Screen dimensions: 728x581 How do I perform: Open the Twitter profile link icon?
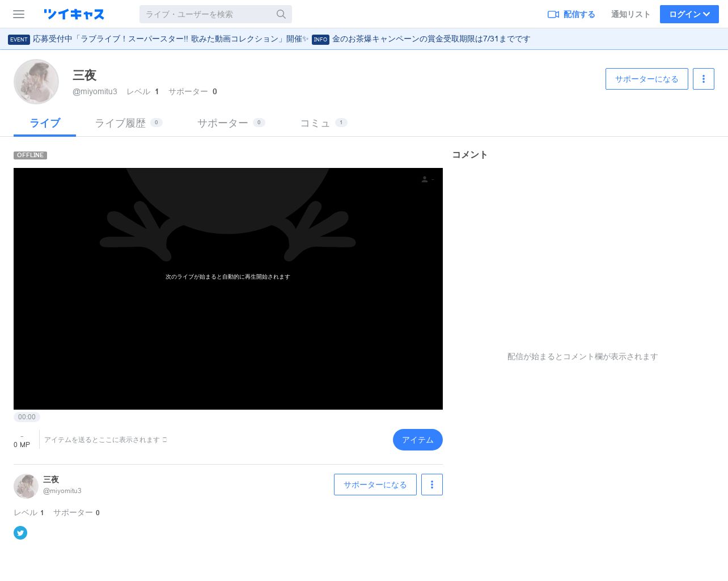[20, 533]
